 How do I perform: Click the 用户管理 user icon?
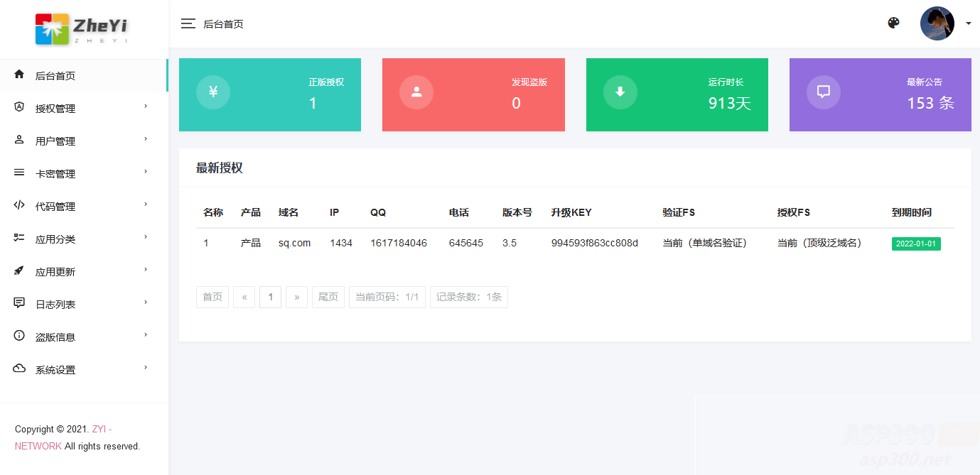pos(18,140)
